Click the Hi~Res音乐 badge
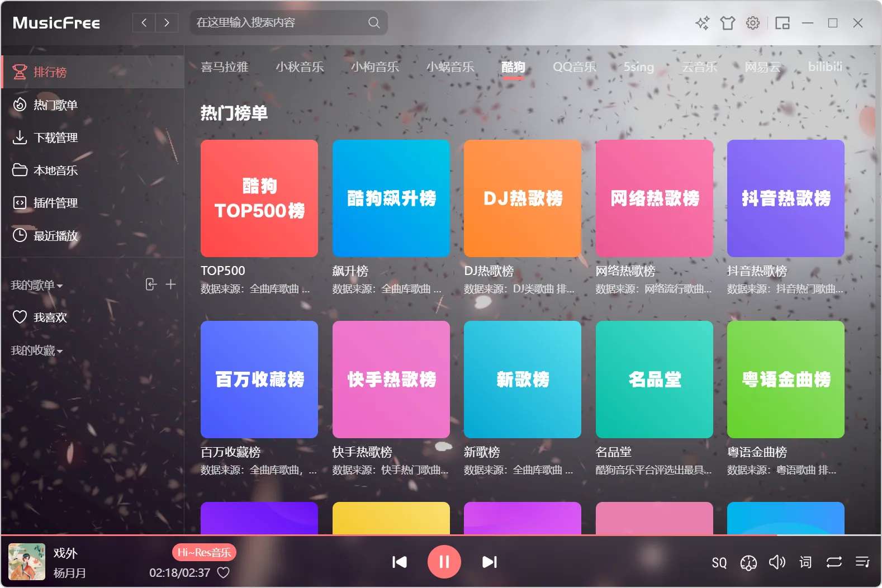The image size is (882, 588). [204, 552]
